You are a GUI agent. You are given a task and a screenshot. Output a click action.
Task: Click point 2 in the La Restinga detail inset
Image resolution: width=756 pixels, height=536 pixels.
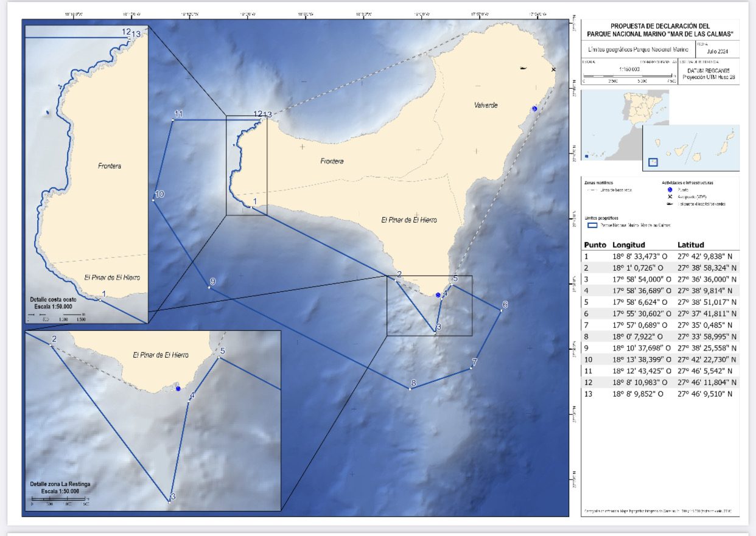coord(50,345)
